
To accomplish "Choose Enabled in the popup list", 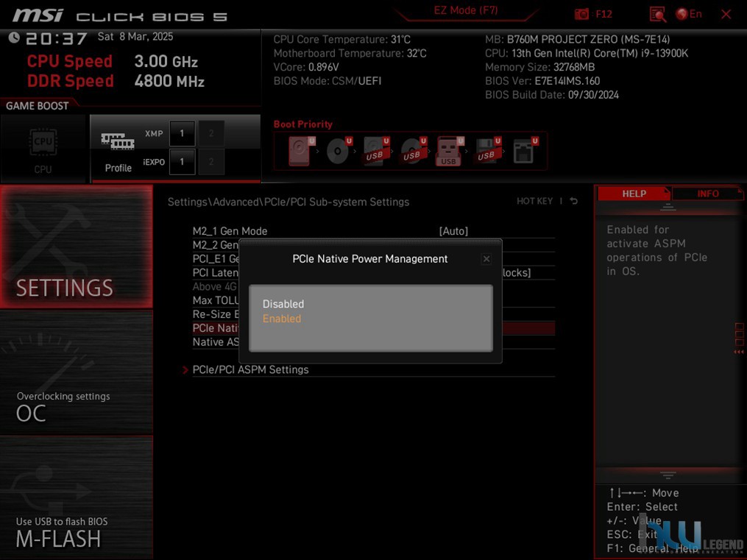I will coord(282,319).
